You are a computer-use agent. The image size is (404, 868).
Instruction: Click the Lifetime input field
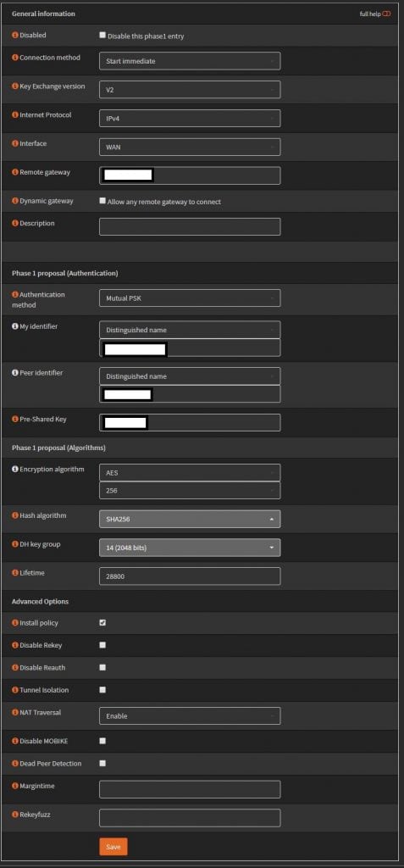[x=190, y=576]
